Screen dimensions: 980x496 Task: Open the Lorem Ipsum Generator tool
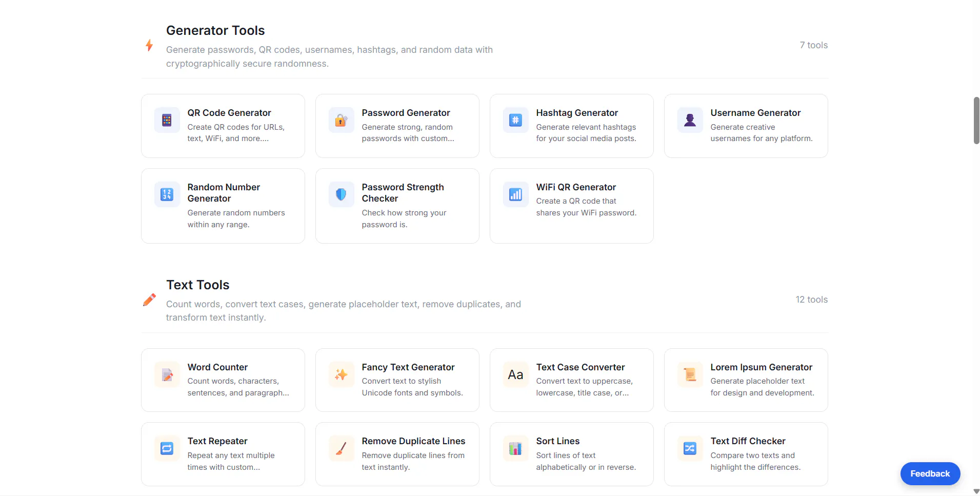pyautogui.click(x=746, y=380)
